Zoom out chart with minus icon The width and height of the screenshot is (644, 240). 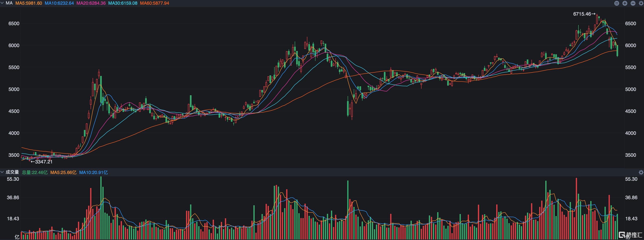point(633,3)
